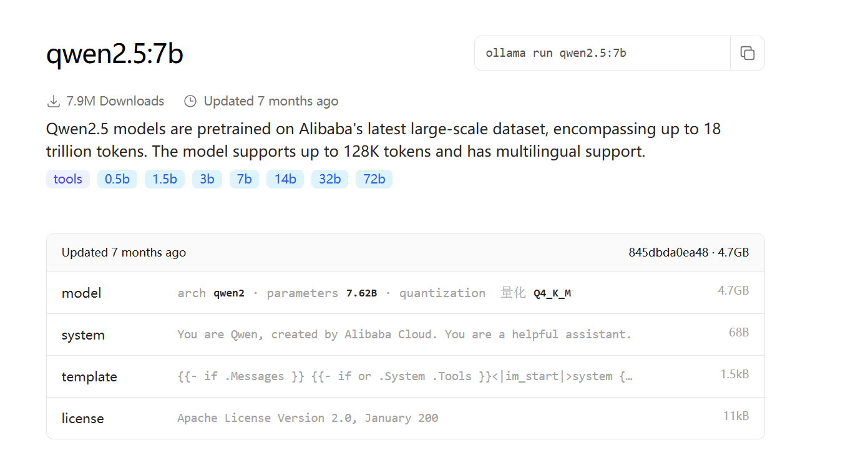Select the 72b size tag

coord(374,179)
